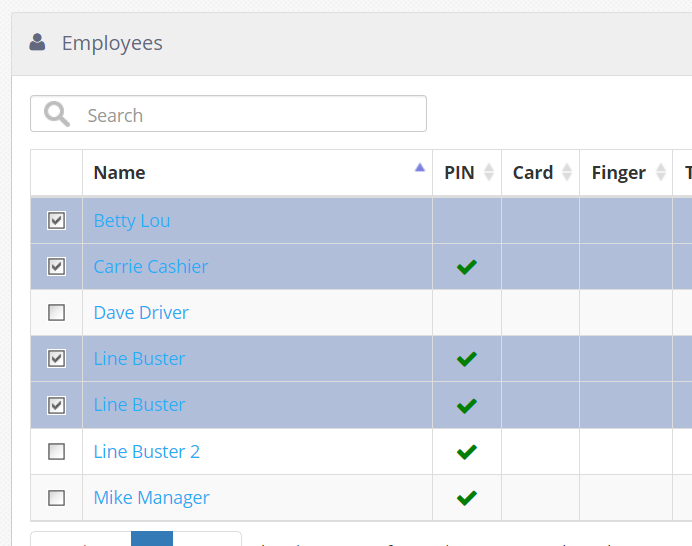Check the Dave Driver checkbox
This screenshot has width=692, height=546.
[x=56, y=313]
